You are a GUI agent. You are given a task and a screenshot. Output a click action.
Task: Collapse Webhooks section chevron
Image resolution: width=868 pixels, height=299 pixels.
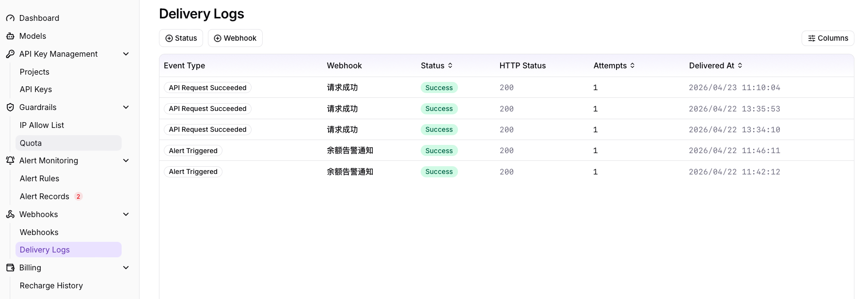[x=126, y=214]
